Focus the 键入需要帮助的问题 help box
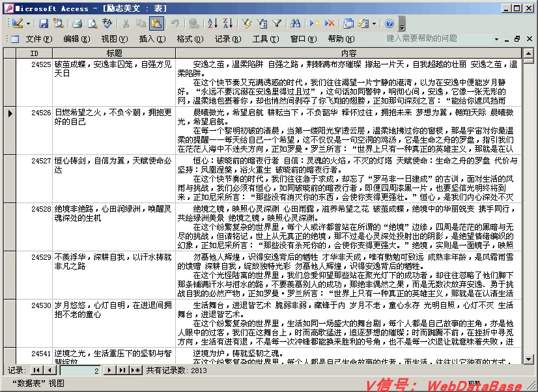 439,38
